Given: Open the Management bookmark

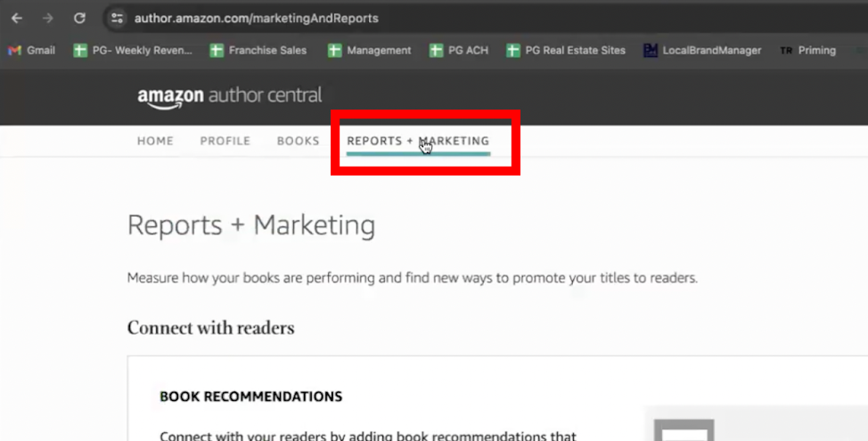Looking at the screenshot, I should point(369,51).
